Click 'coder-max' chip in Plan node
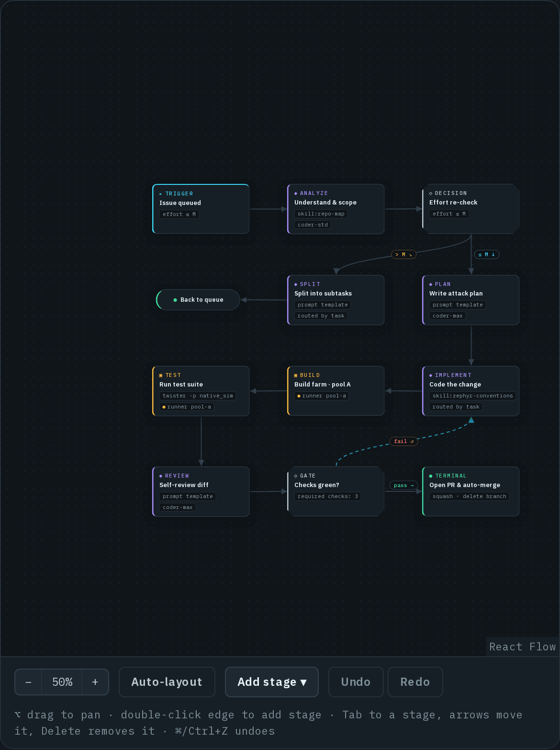Viewport: 560px width, 750px height. pos(448,316)
